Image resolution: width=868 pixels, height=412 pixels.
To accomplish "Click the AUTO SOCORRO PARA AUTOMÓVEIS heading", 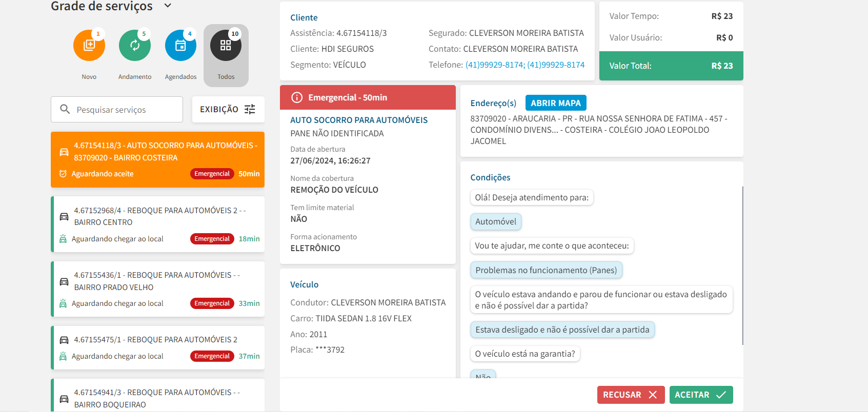I will point(359,120).
